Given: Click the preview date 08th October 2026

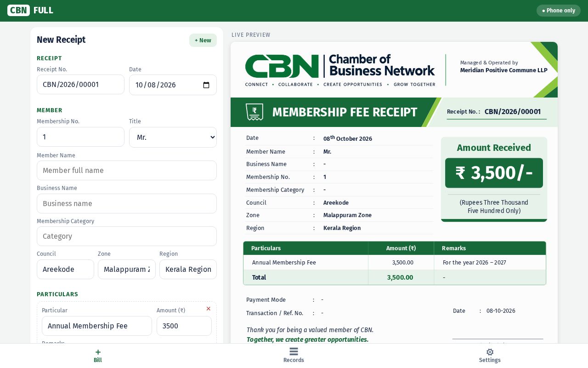Looking at the screenshot, I should 348,138.
